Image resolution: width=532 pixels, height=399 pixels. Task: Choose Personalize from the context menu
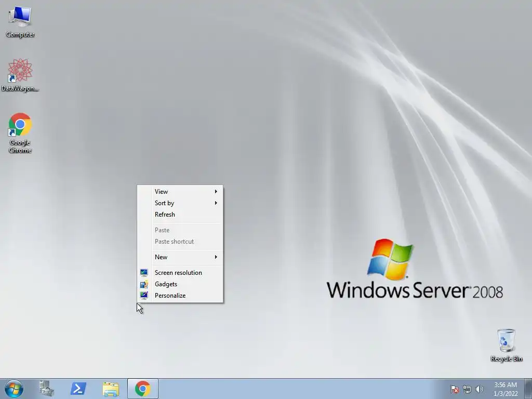180,296
